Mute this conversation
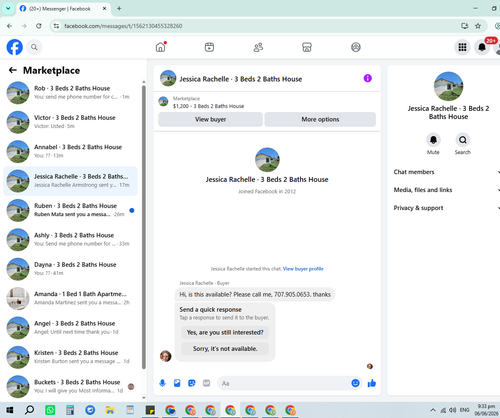 pyautogui.click(x=433, y=140)
